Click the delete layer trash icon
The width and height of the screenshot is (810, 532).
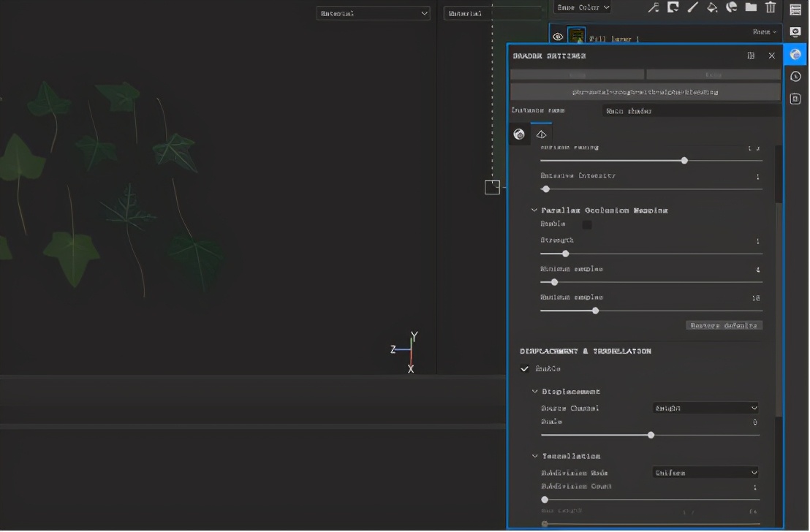point(771,7)
